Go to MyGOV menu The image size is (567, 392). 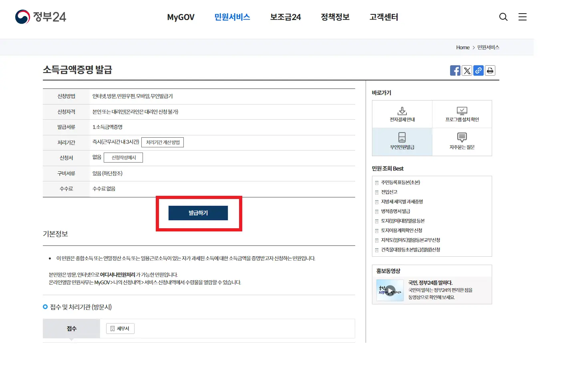pos(181,17)
